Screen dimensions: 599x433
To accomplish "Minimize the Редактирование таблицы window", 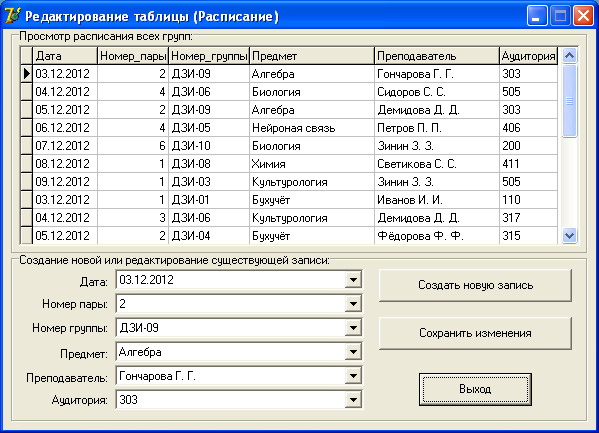I will coord(537,16).
